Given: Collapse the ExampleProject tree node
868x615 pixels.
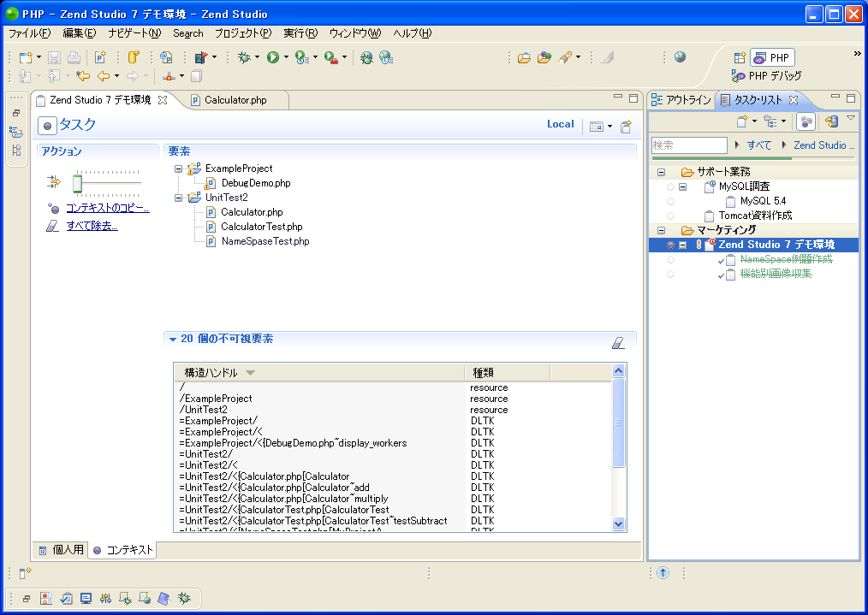Looking at the screenshot, I should click(178, 169).
